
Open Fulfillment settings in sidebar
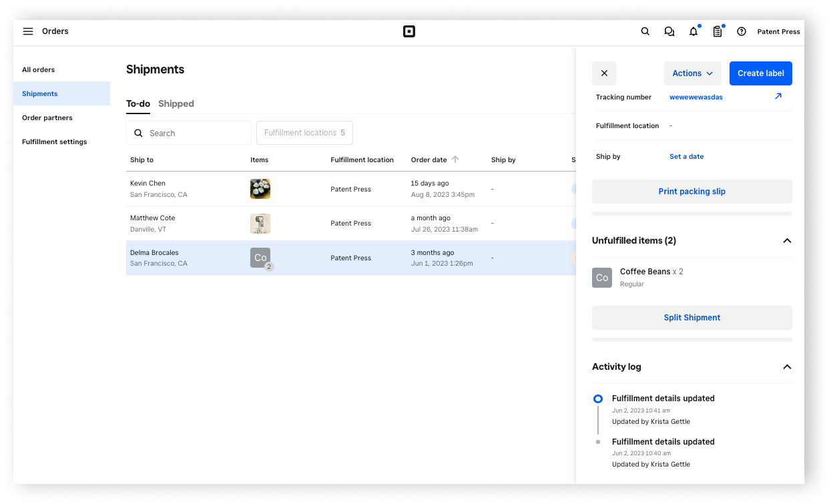coord(61,142)
